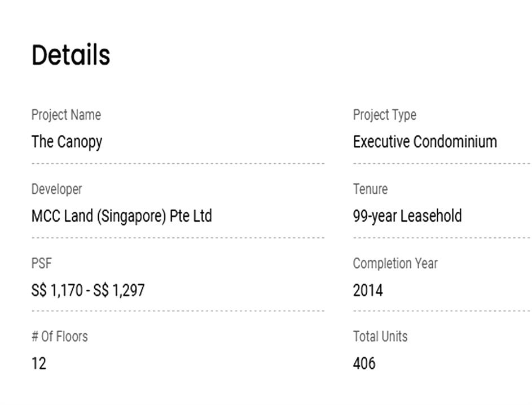Click the 99-year Leasehold tenure value
Viewport: 532px width, 405px height.
(407, 216)
